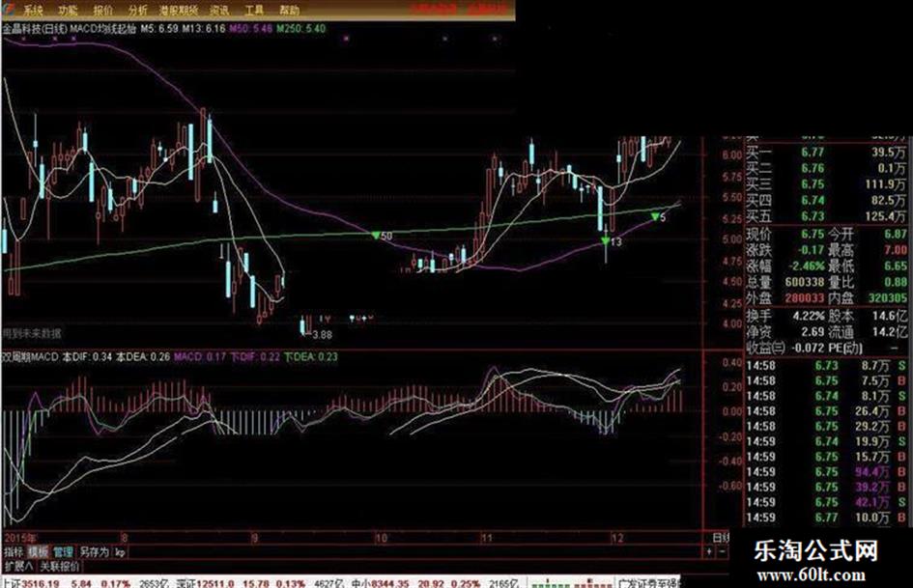The height and width of the screenshot is (588, 913).
Task: Click the 买三 bid row at 6.75
Action: [x=826, y=184]
